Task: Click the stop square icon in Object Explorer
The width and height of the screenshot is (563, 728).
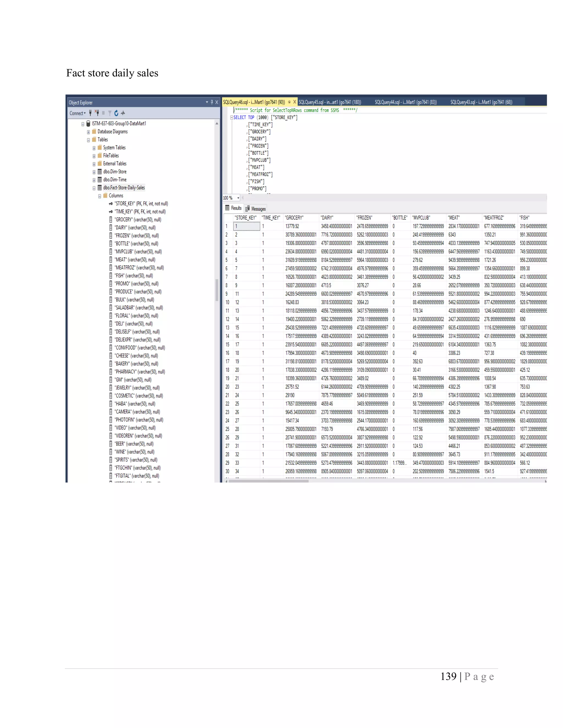Action: [x=103, y=113]
